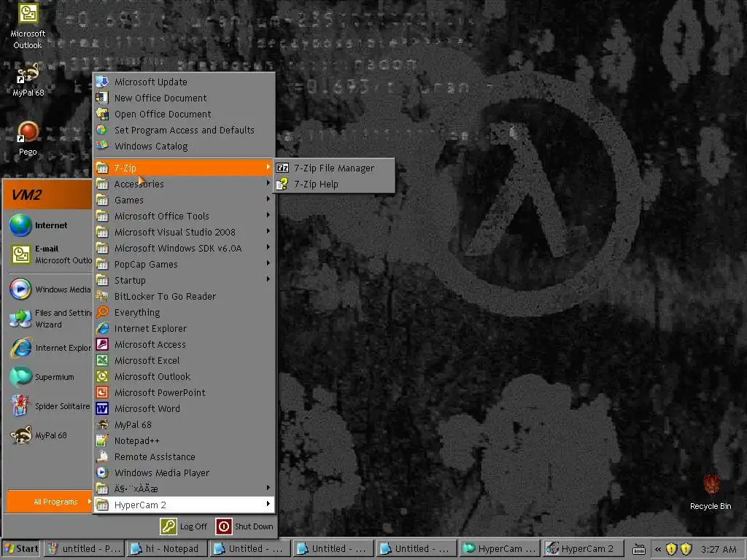Open E-mail Microsoft Outlook pinned item
The width and height of the screenshot is (747, 560).
click(49, 254)
